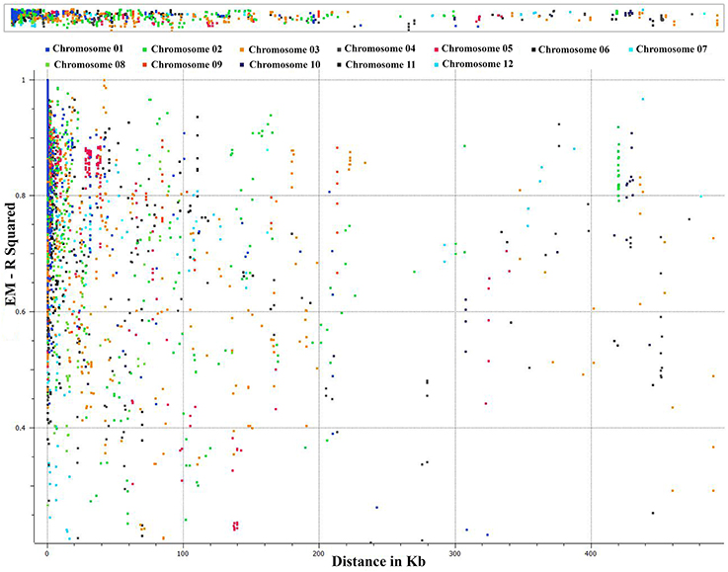Screen dimensions: 728x572
Task: Click the Chromosome 06 legend entry
Action: point(571,49)
